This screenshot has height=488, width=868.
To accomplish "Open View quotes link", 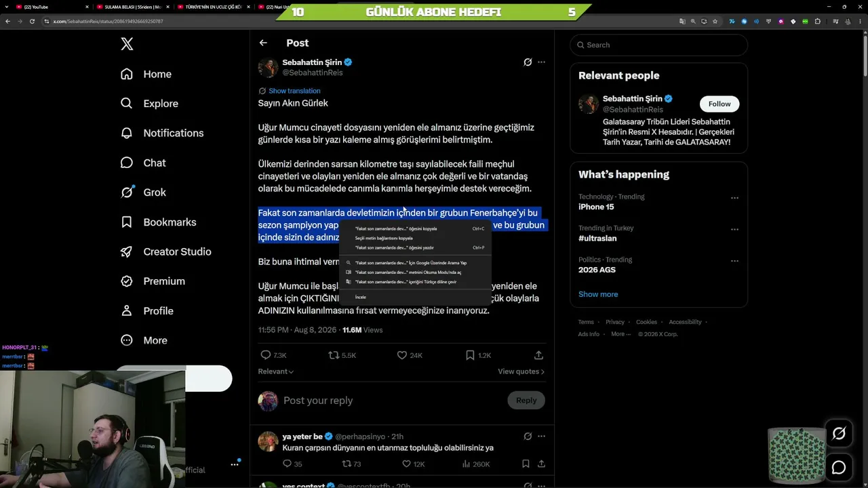I will 521,371.
